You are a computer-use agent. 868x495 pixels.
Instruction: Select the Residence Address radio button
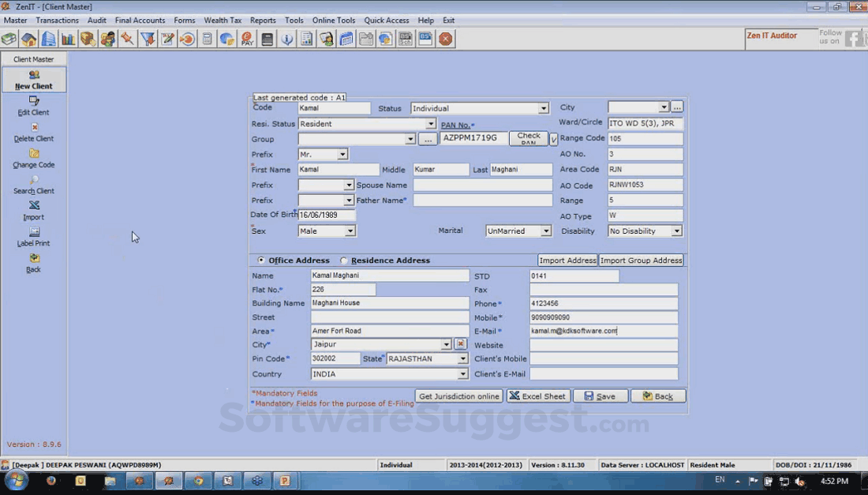tap(344, 261)
